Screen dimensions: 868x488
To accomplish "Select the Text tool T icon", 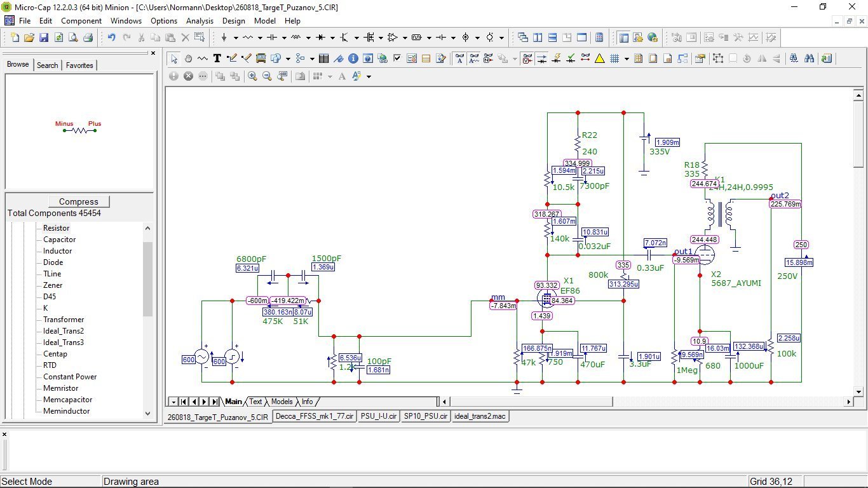I will [217, 58].
